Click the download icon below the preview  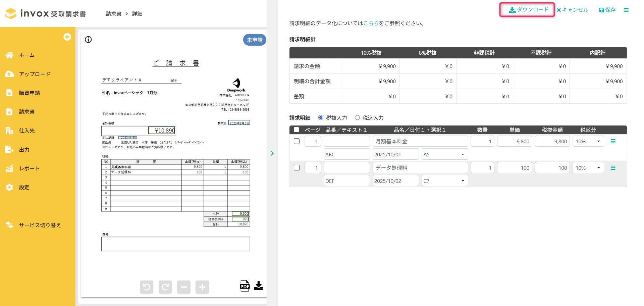click(259, 286)
